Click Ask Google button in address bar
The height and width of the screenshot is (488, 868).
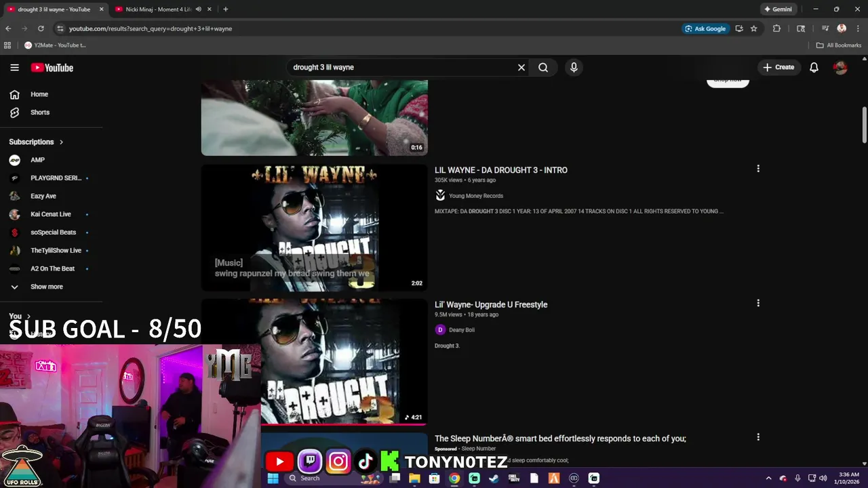[705, 28]
